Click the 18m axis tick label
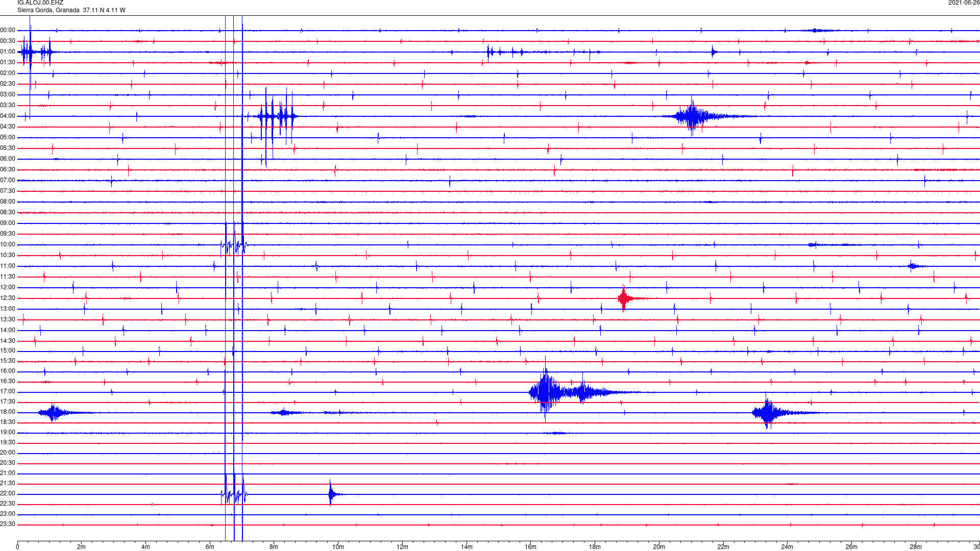The image size is (980, 551). click(x=595, y=547)
